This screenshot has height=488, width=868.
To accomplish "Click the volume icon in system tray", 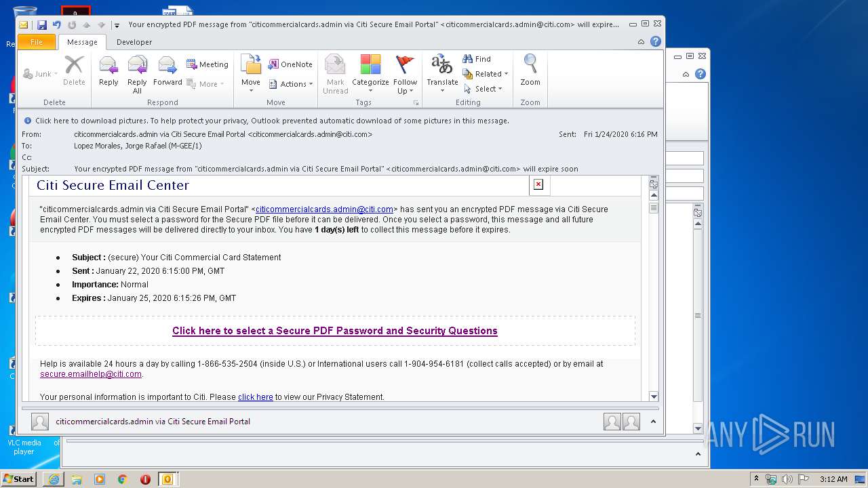I will click(787, 479).
